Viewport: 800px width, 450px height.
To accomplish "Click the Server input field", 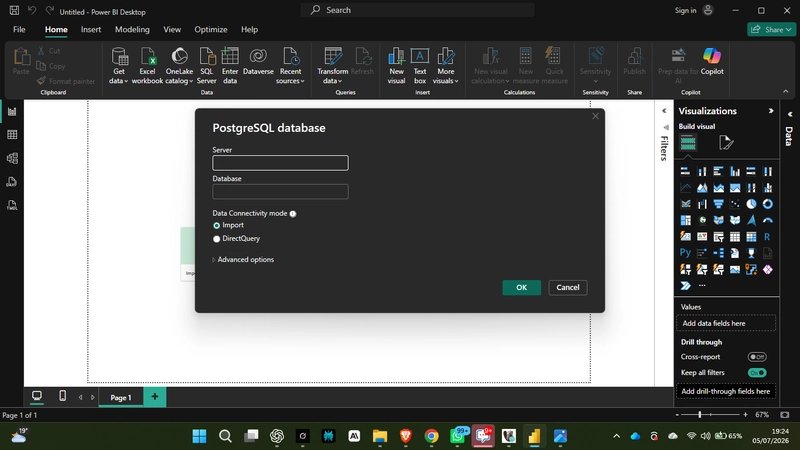I will pos(281,163).
